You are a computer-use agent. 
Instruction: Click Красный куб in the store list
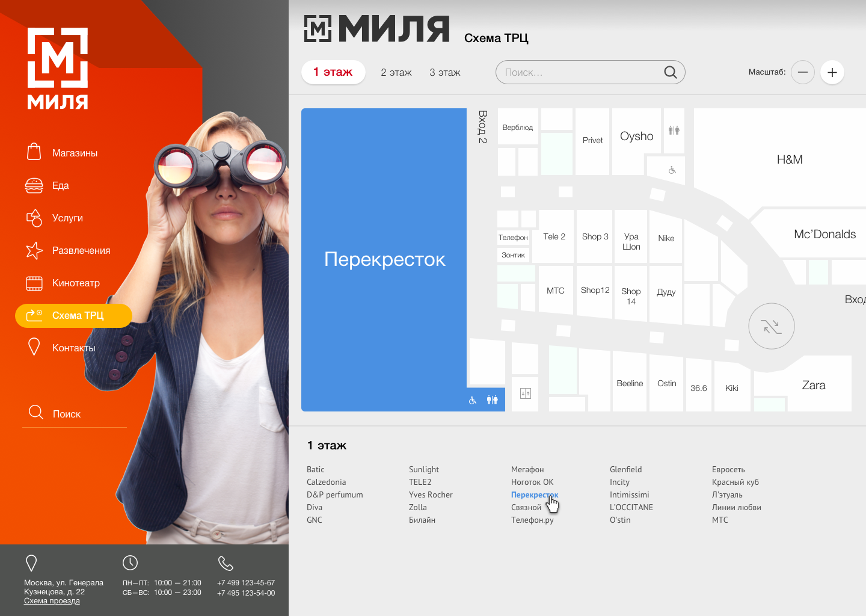(x=735, y=482)
